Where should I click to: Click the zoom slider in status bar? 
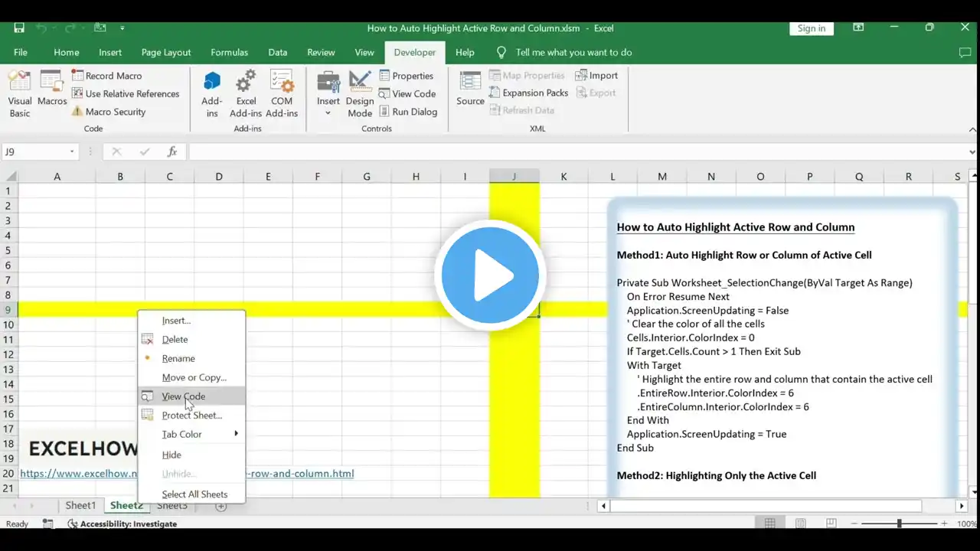[x=899, y=523]
